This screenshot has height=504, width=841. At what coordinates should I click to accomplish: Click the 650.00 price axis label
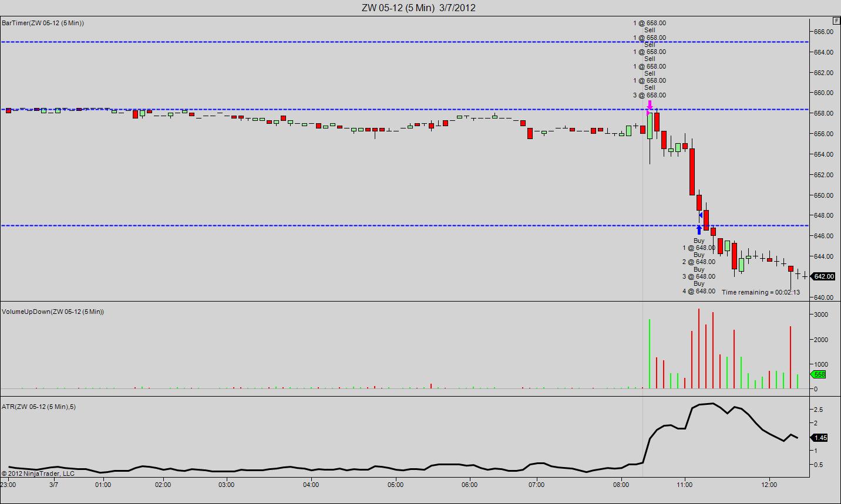coord(823,195)
